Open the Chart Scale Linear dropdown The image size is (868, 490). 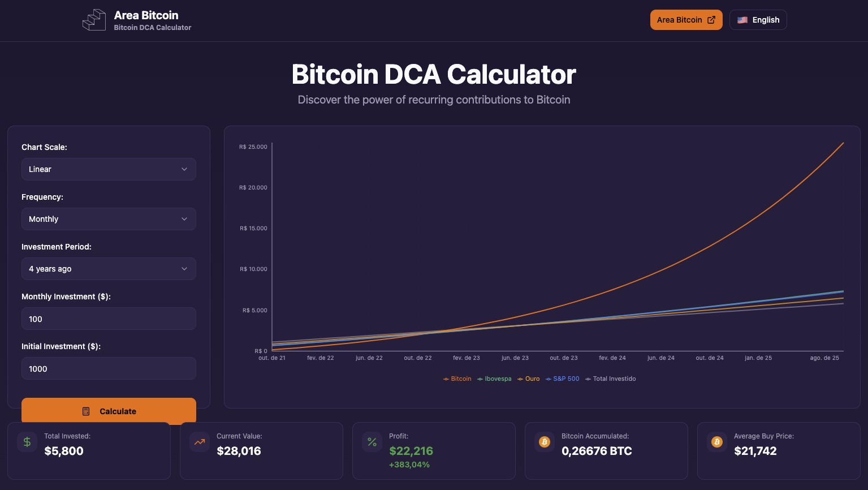(x=109, y=169)
